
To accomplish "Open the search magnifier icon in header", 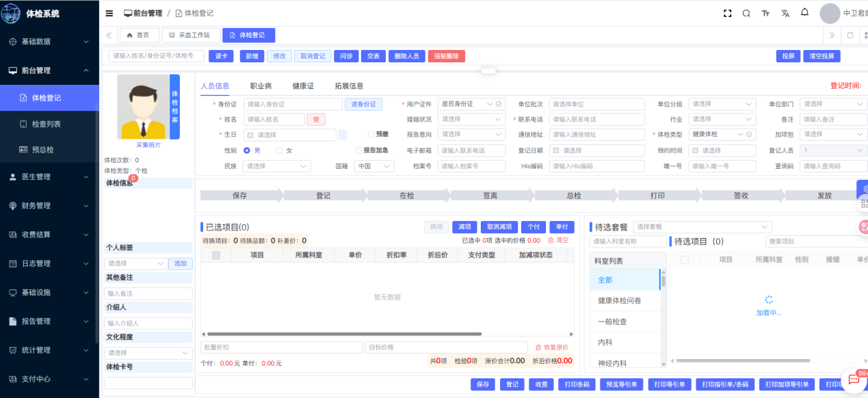I will click(746, 14).
